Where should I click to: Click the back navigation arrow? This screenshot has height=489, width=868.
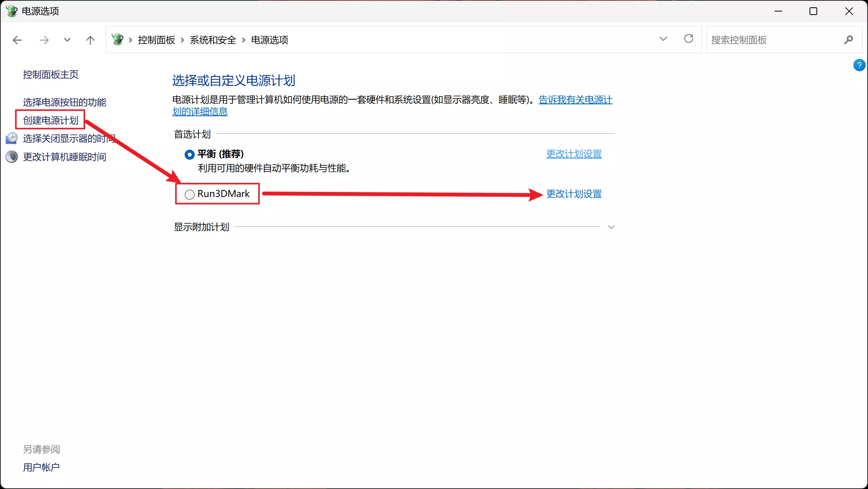coord(17,40)
